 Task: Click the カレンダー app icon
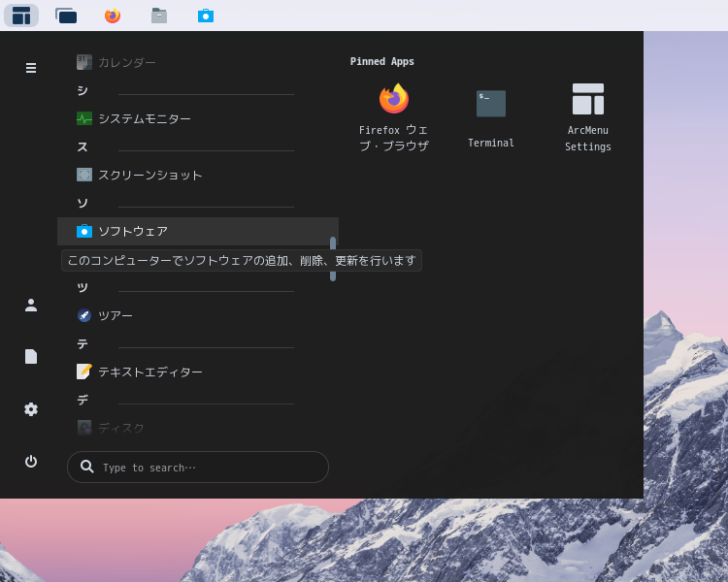pyautogui.click(x=84, y=62)
